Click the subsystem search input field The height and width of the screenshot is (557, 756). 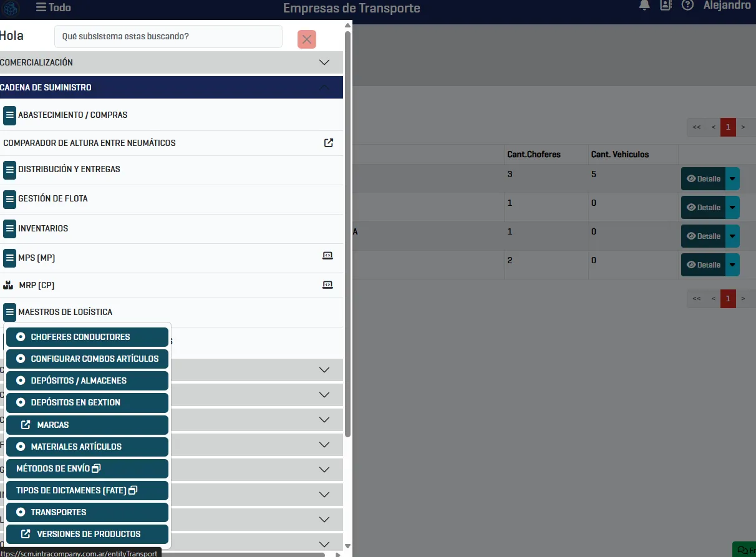pos(168,37)
